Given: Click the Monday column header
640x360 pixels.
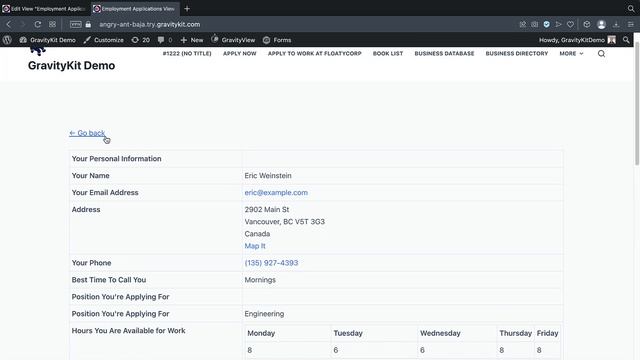Looking at the screenshot, I should (x=261, y=333).
